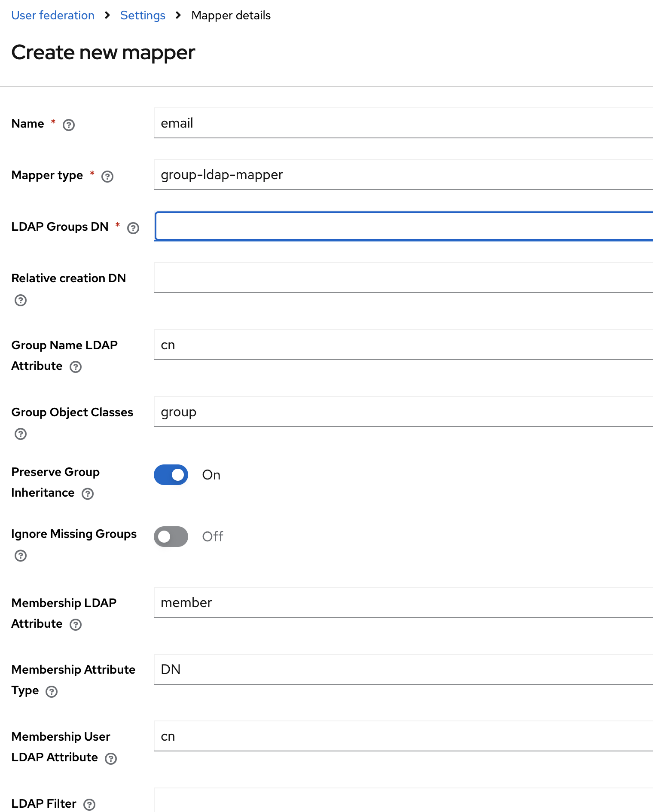
Task: Select the Membership User LDAP Attribute field
Action: [403, 736]
